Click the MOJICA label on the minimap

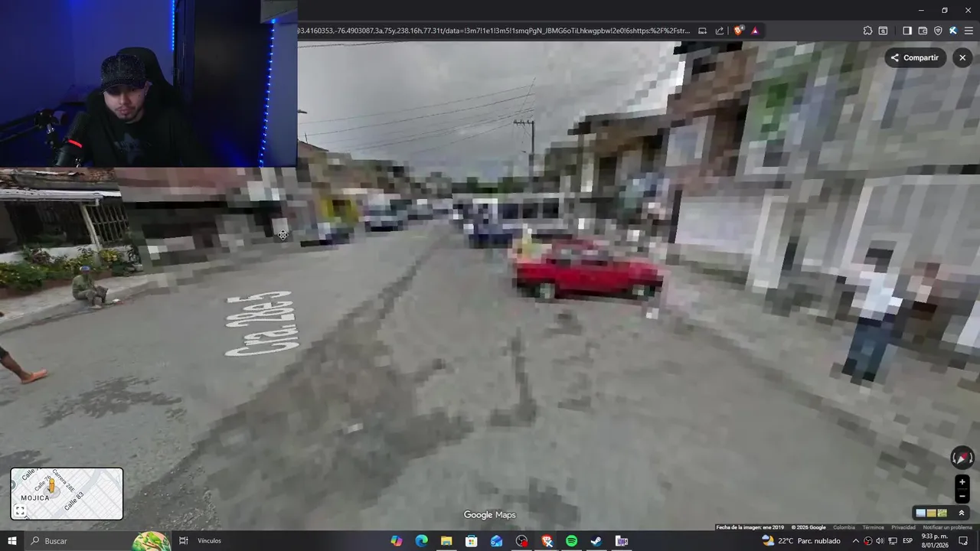(x=35, y=497)
